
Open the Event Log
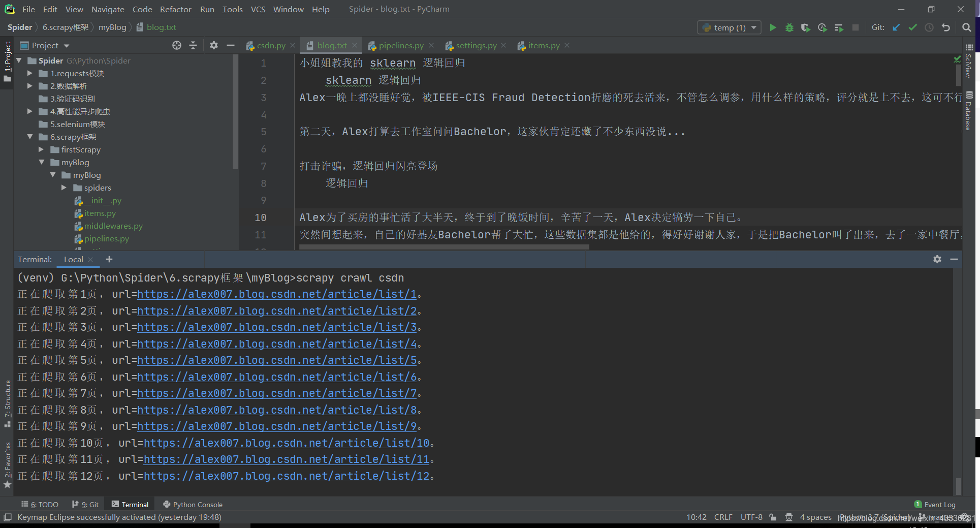click(x=935, y=505)
